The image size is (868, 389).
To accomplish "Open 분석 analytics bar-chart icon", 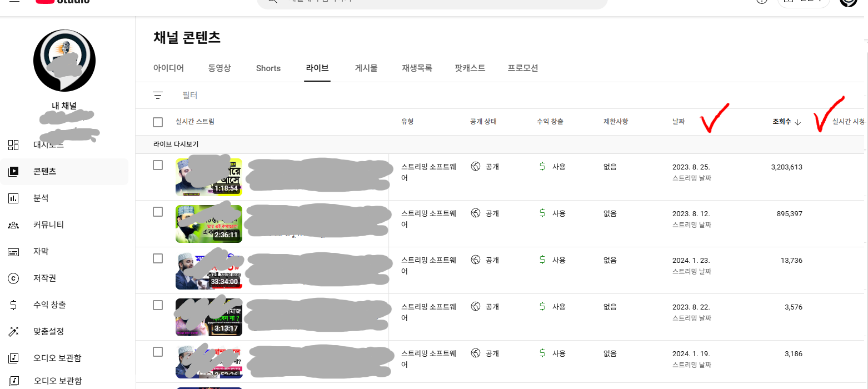I will [13, 198].
